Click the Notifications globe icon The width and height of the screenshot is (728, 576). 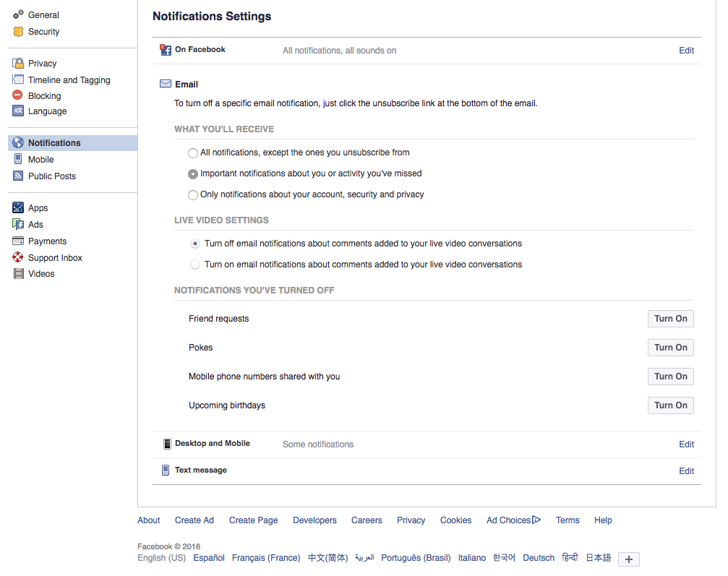pos(18,143)
